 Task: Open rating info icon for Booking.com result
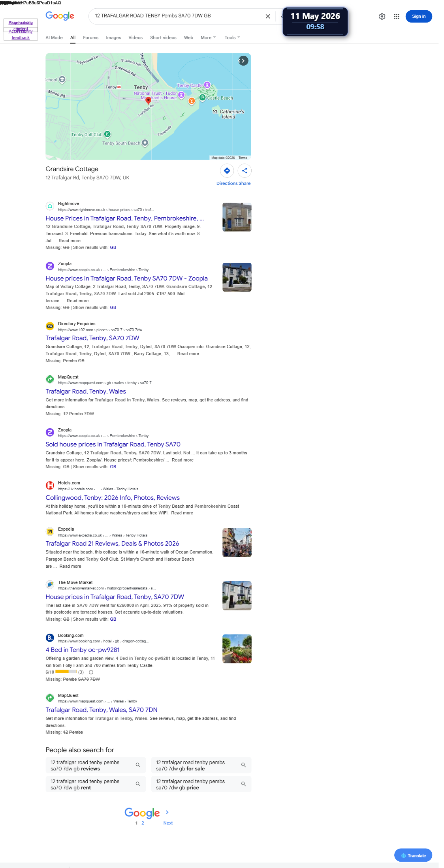click(x=91, y=672)
